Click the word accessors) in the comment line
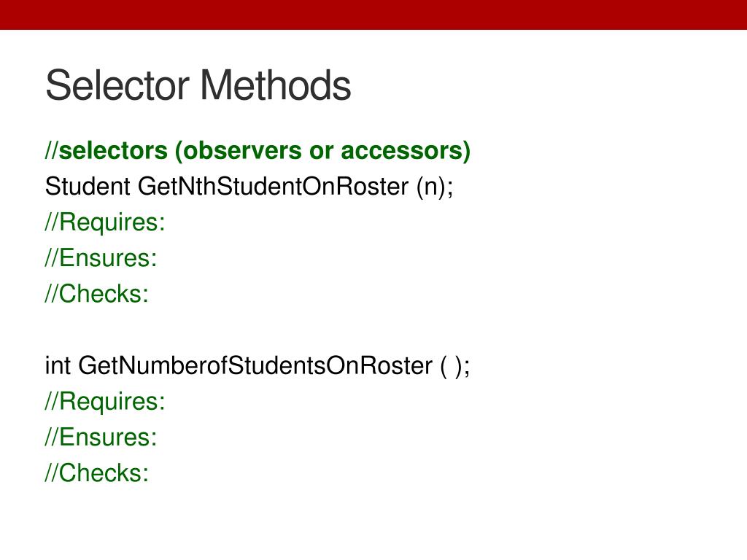 406,151
